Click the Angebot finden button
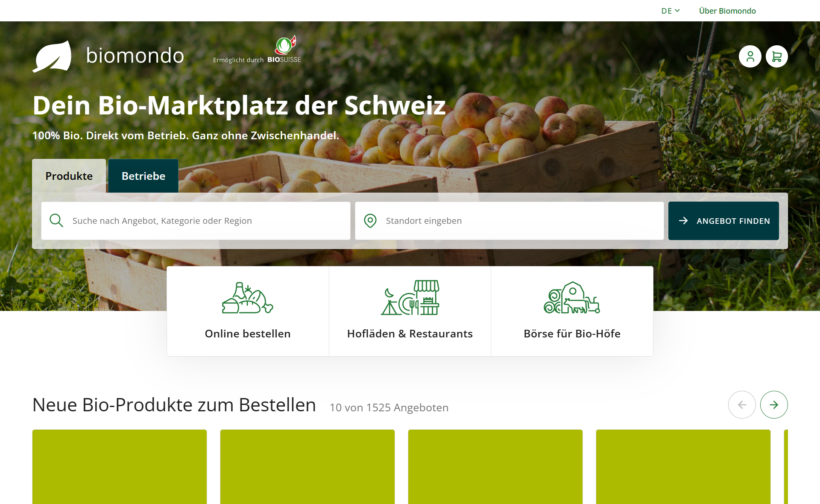 pyautogui.click(x=723, y=221)
